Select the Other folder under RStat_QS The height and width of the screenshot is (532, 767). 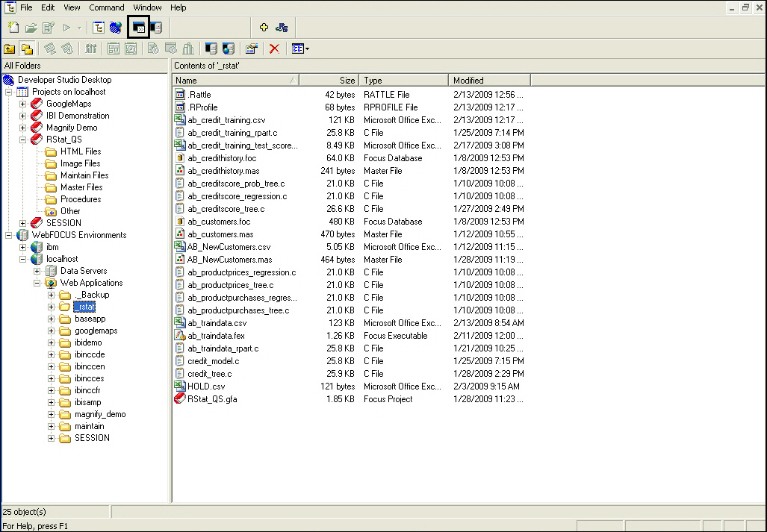tap(70, 211)
